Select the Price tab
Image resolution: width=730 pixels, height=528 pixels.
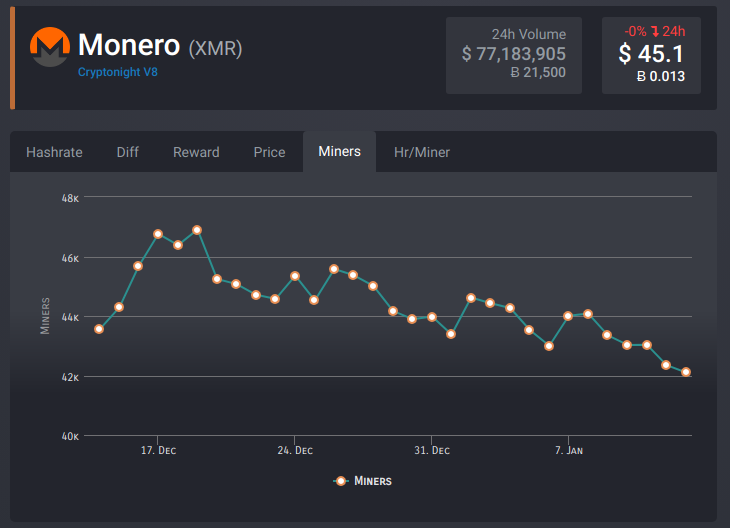tap(269, 152)
